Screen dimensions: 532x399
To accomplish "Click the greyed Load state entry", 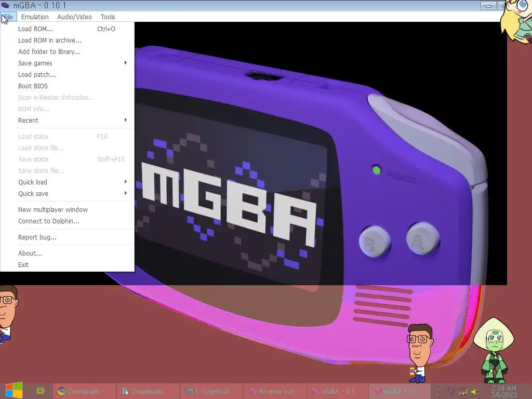I will (x=67, y=137).
